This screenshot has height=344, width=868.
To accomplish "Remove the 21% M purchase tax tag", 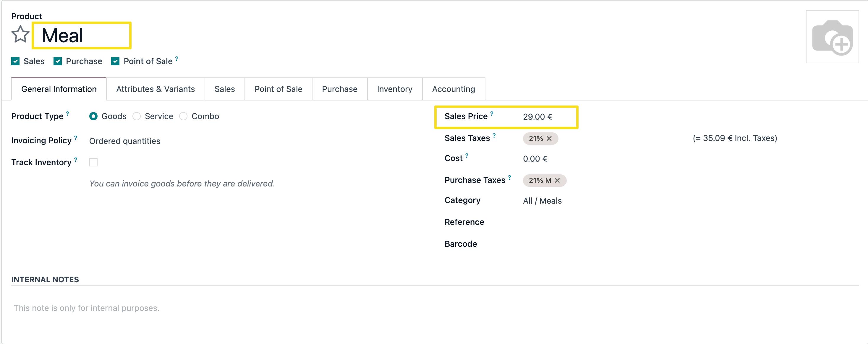I will (557, 181).
